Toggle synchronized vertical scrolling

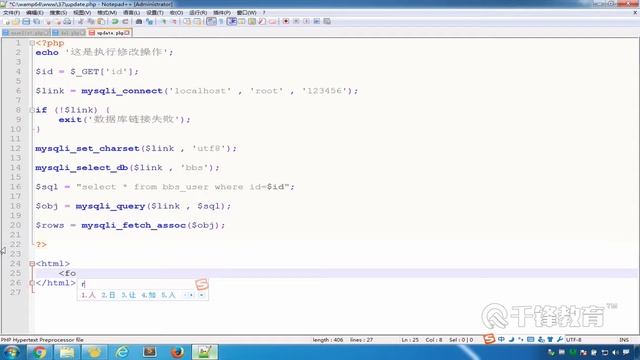pyautogui.click(x=187, y=21)
